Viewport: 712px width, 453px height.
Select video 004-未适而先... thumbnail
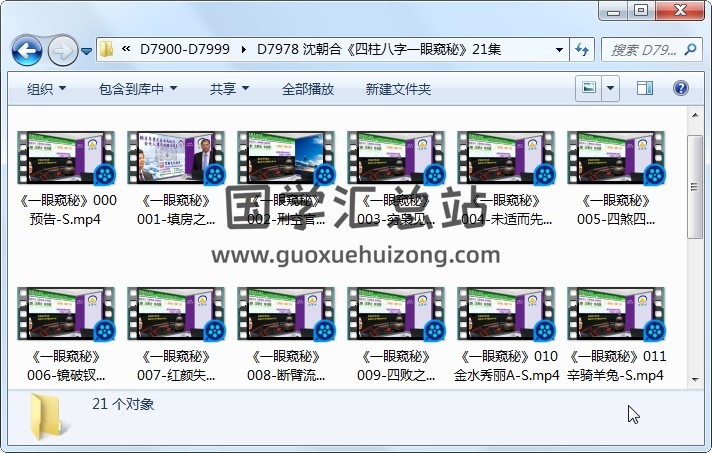[x=506, y=158]
